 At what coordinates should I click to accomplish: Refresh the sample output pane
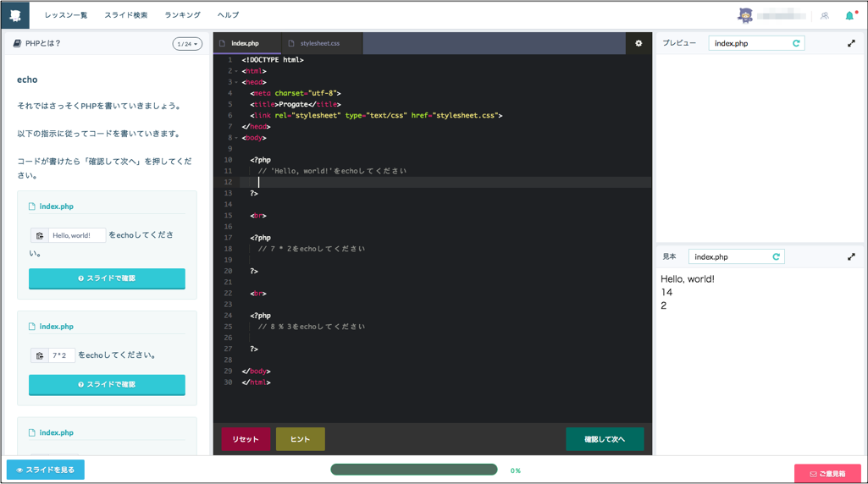(776, 256)
